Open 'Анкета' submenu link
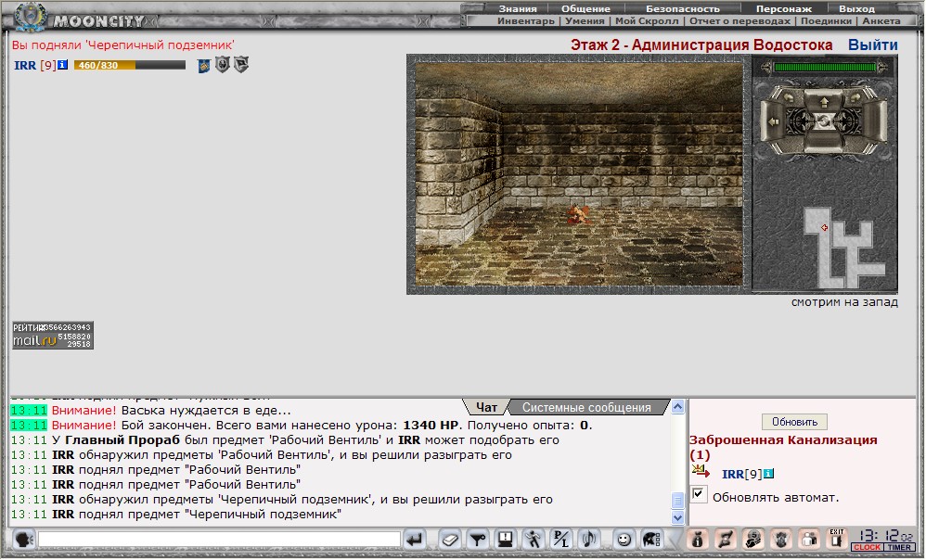 pyautogui.click(x=881, y=20)
